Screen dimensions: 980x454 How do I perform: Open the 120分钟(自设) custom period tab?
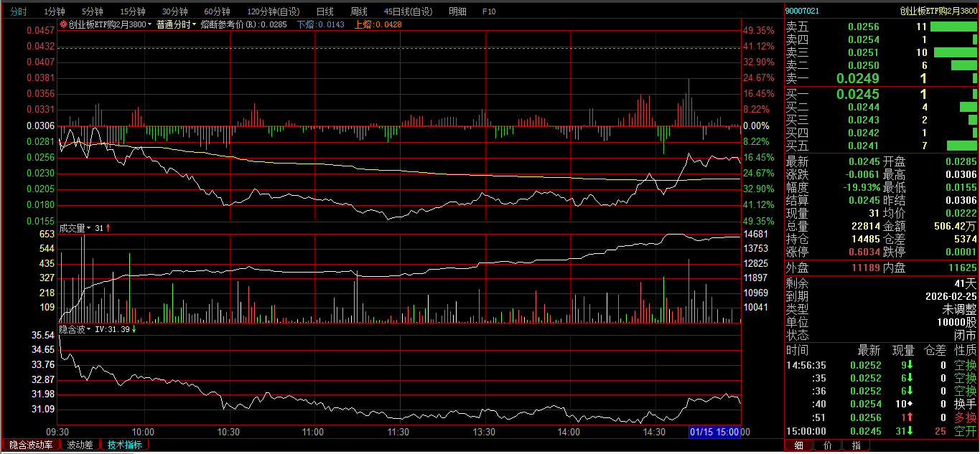[274, 11]
